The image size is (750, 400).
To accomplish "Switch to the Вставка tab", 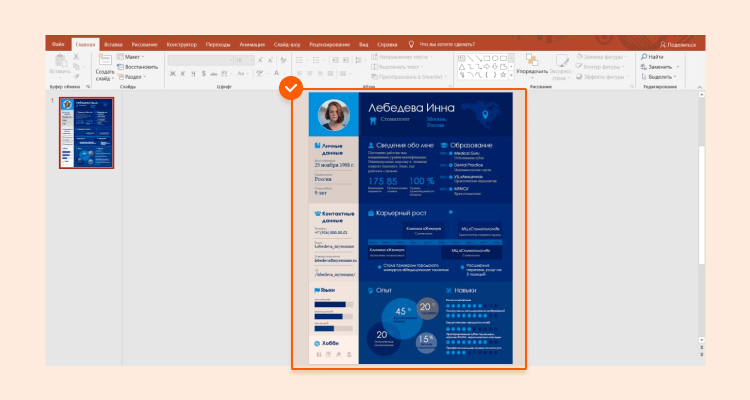I will pos(113,44).
